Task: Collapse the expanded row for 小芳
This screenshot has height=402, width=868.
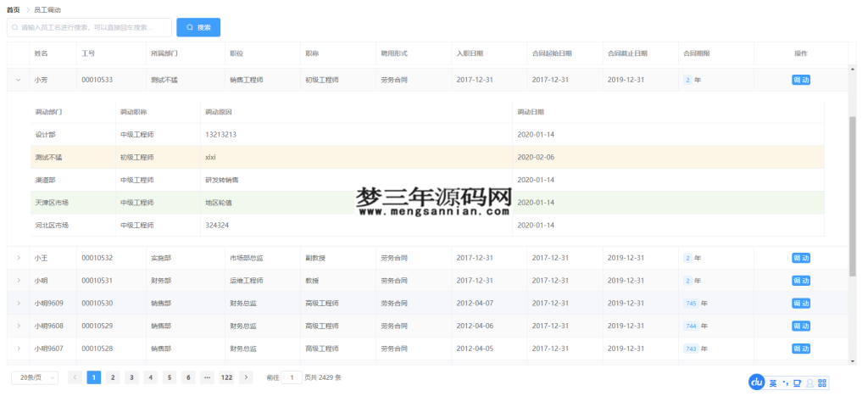Action: click(x=18, y=80)
